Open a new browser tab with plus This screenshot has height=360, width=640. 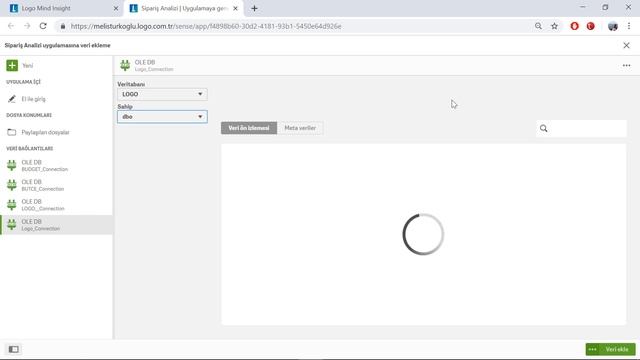(254, 8)
